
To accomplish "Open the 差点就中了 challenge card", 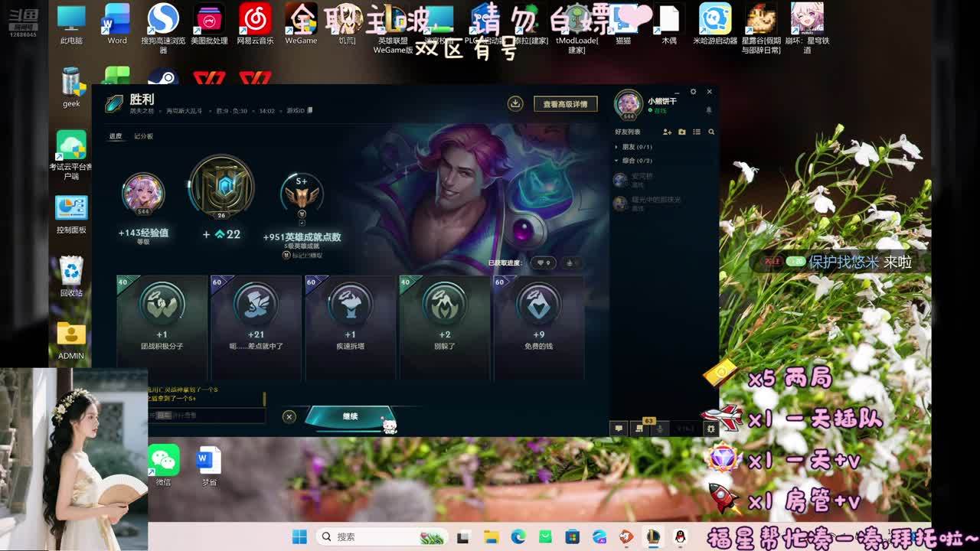I will tap(256, 327).
